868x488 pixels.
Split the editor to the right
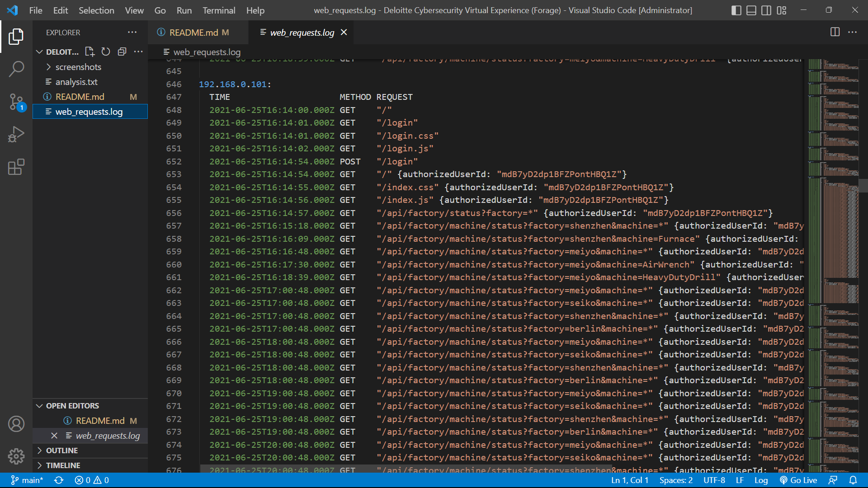[x=835, y=32]
